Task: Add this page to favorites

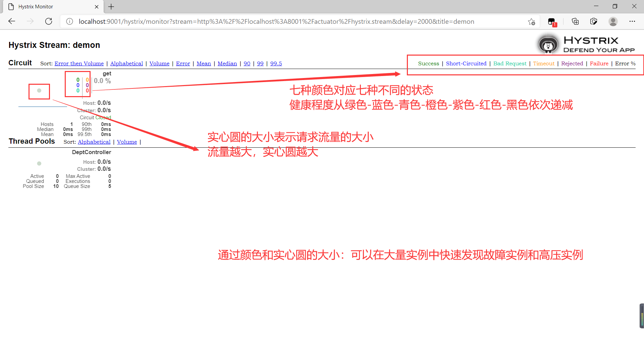Action: 531,22
